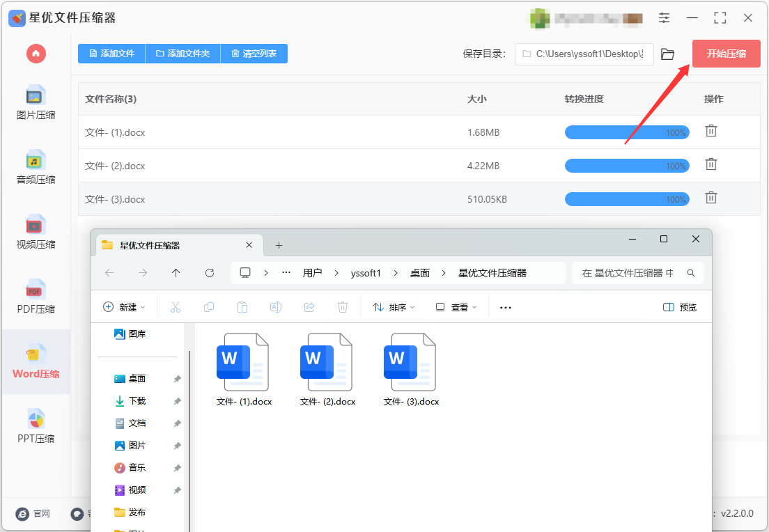Remove 文件- (3).docx using trash icon
Image resolution: width=769 pixels, height=532 pixels.
pyautogui.click(x=711, y=198)
